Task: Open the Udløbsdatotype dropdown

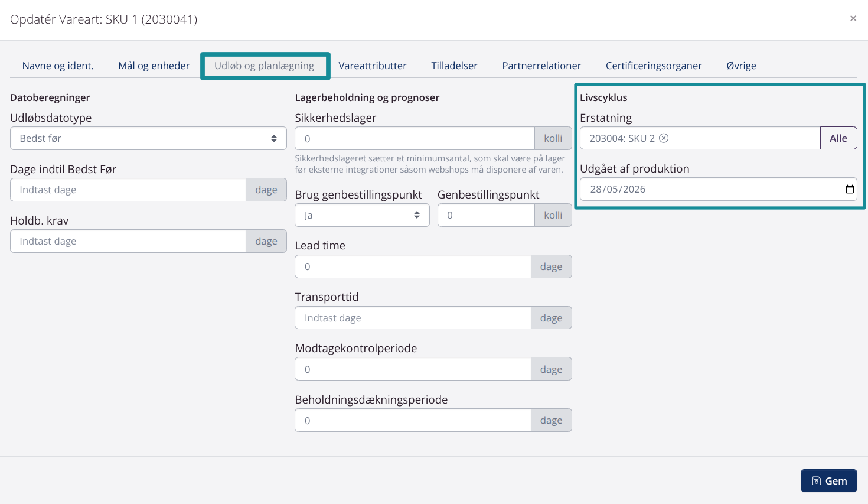Action: (x=148, y=138)
